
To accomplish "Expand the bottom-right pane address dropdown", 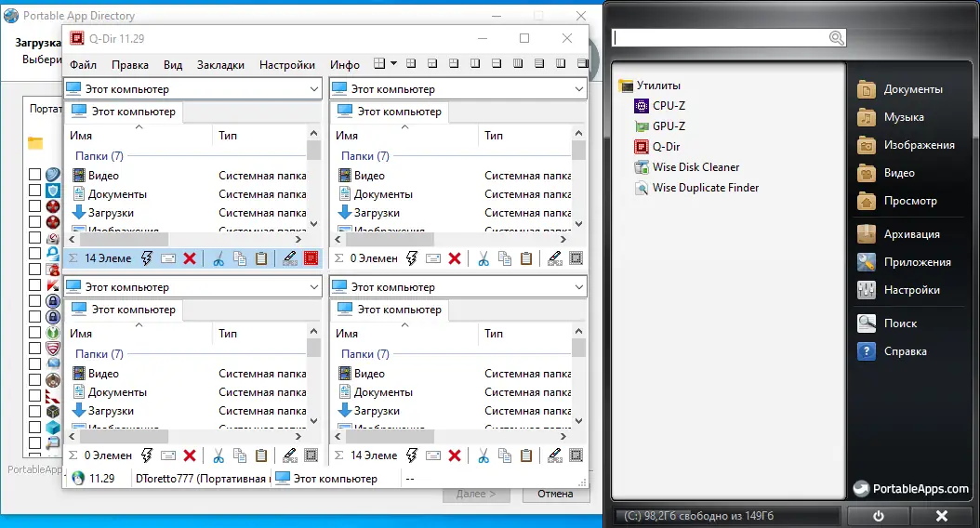I will point(578,287).
